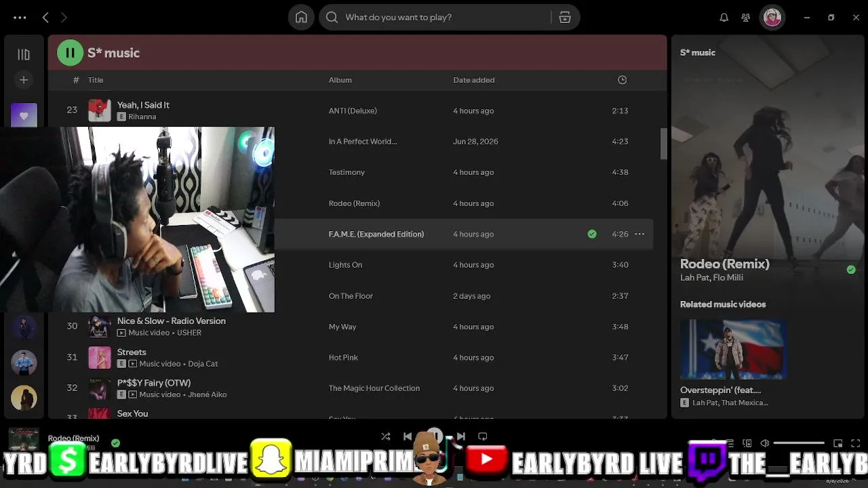Select 'Nice & Slow - Radio Version' track

click(172, 321)
